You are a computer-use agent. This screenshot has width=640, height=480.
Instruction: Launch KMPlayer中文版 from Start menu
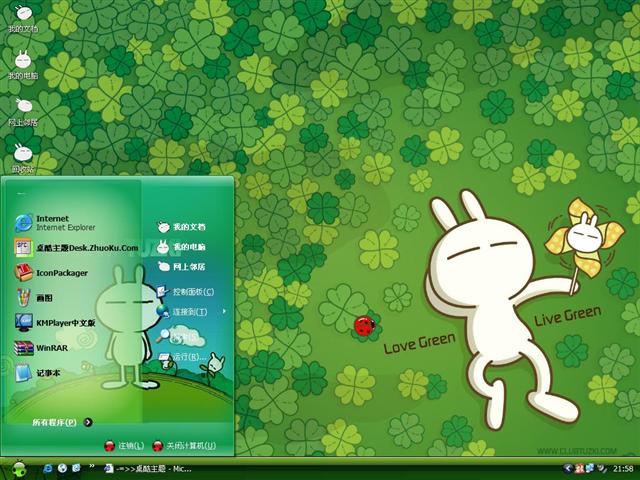coord(55,323)
